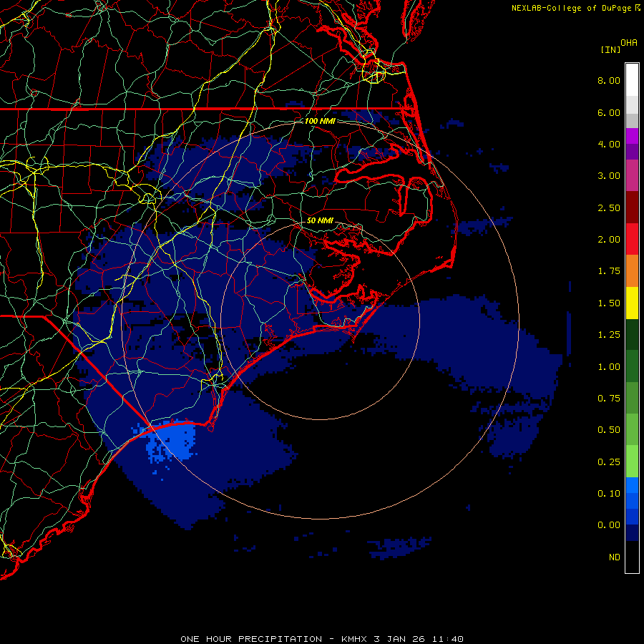Click the white swatch in the color scale

[x=632, y=79]
